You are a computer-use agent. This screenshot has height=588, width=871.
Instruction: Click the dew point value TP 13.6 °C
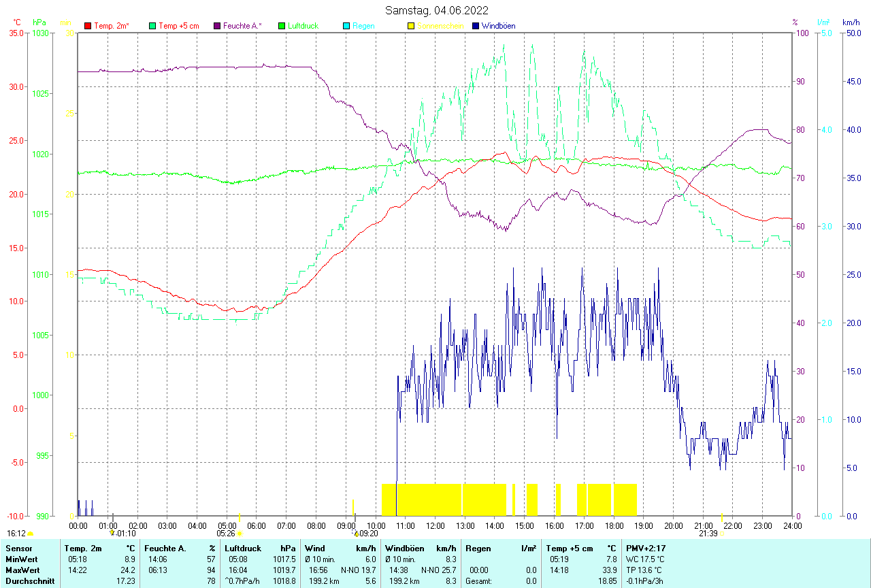(644, 570)
